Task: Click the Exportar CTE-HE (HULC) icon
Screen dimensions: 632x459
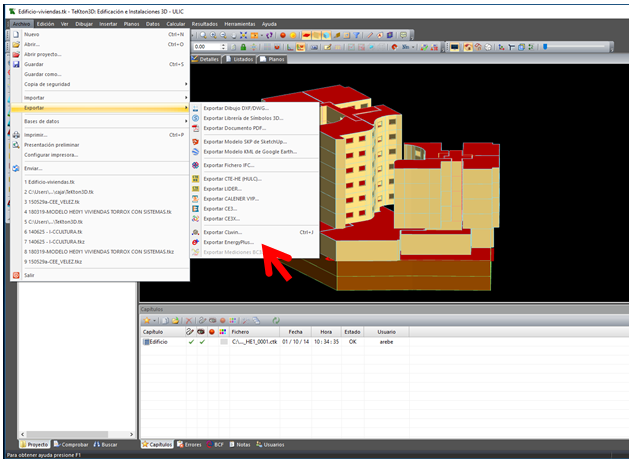Action: (x=195, y=178)
